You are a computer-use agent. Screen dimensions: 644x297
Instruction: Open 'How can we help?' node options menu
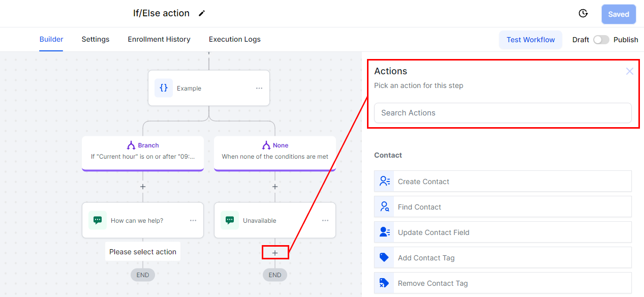193,221
